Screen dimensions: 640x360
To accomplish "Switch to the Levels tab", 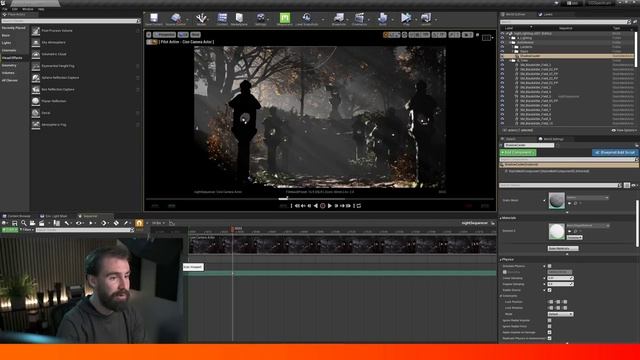I will coord(546,14).
